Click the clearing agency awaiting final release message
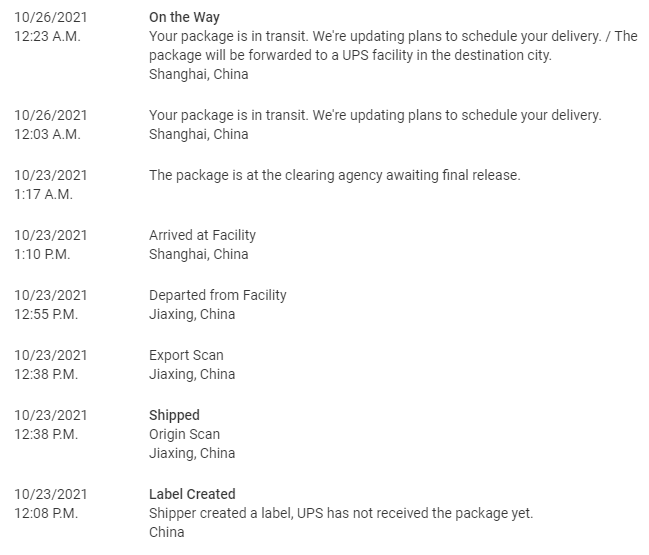The image size is (649, 555). (334, 175)
